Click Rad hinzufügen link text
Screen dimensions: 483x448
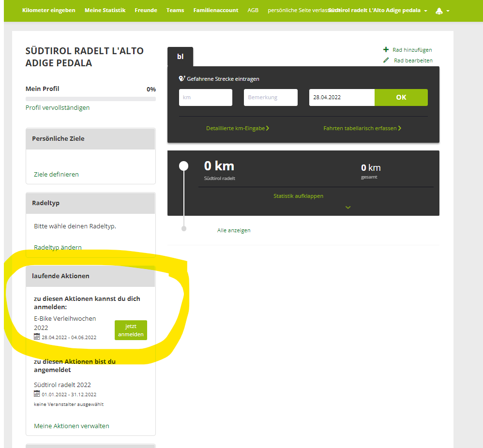pos(412,50)
